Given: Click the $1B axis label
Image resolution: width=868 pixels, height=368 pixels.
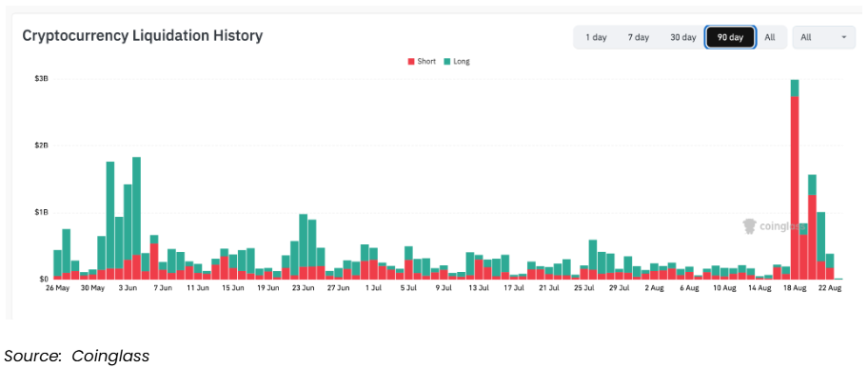Looking at the screenshot, I should pos(42,212).
